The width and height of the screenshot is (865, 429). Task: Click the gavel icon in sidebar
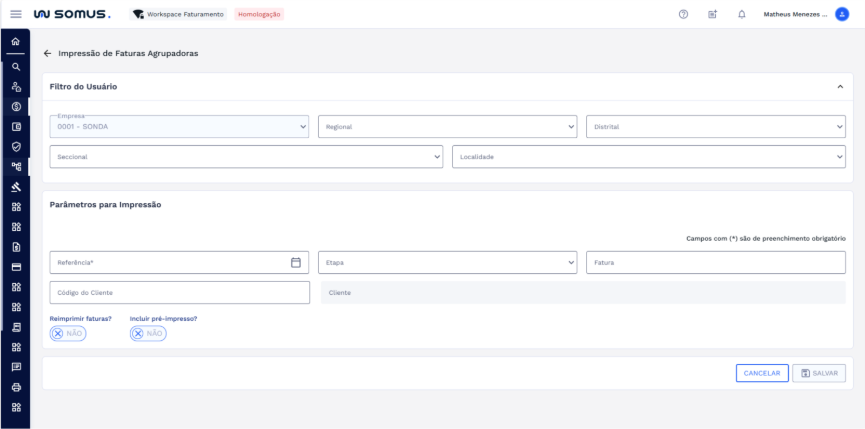pyautogui.click(x=15, y=186)
